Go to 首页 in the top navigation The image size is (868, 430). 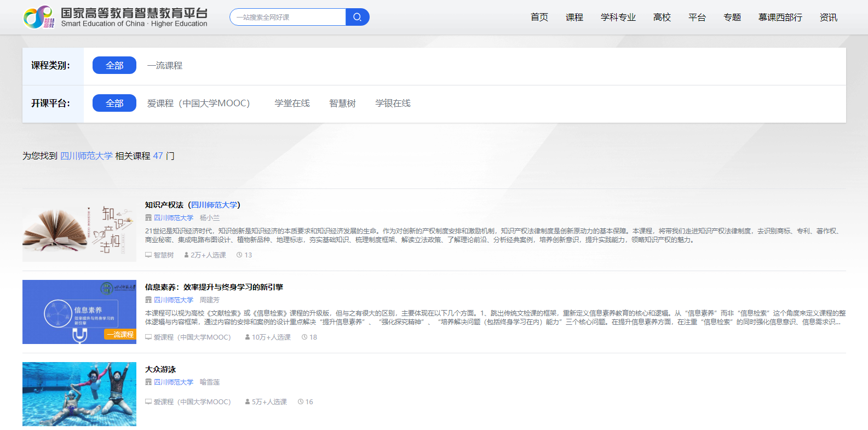click(539, 18)
